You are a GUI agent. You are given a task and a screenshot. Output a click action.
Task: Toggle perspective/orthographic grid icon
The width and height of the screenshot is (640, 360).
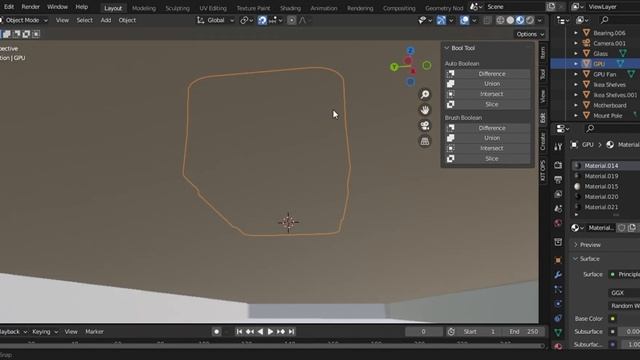(x=425, y=141)
